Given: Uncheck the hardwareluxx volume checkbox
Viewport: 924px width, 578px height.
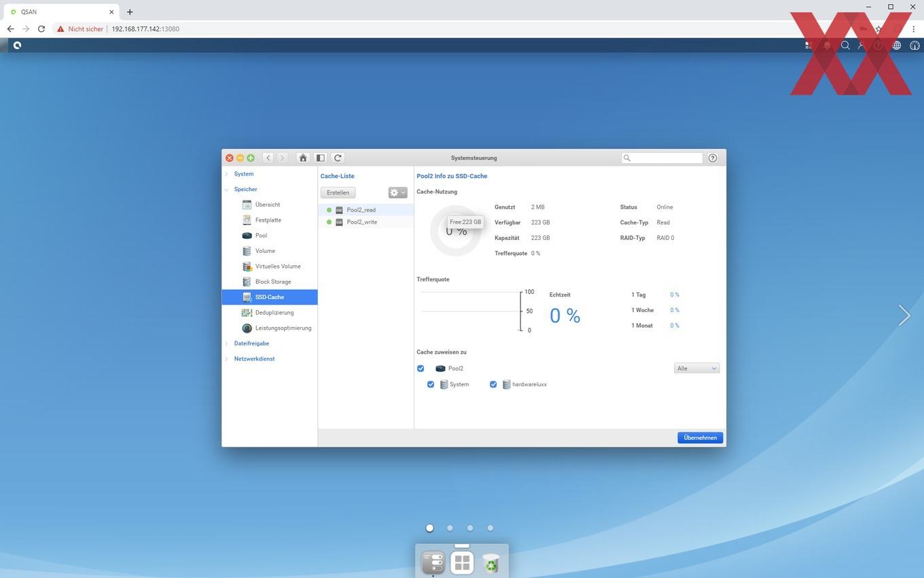Looking at the screenshot, I should coord(493,384).
